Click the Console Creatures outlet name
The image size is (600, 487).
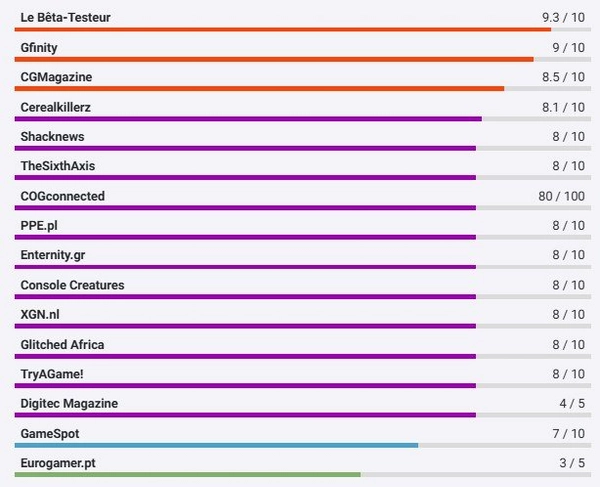[x=72, y=285]
